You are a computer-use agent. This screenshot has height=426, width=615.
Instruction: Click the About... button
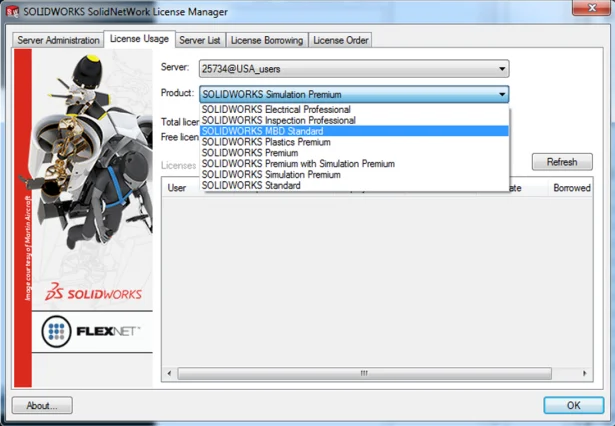(42, 406)
